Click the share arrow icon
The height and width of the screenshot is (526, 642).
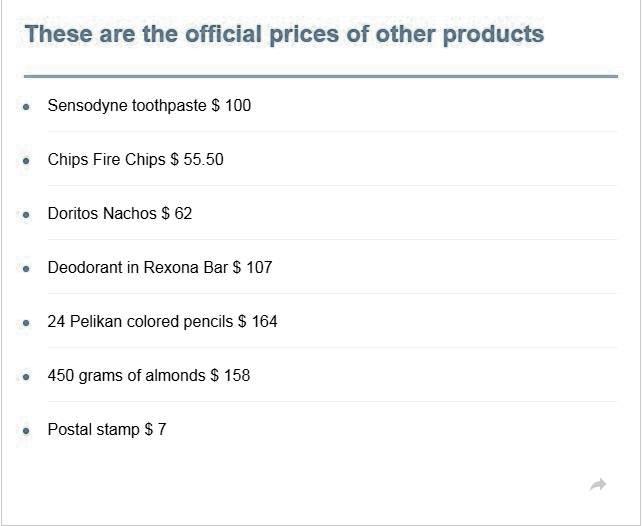pos(598,485)
